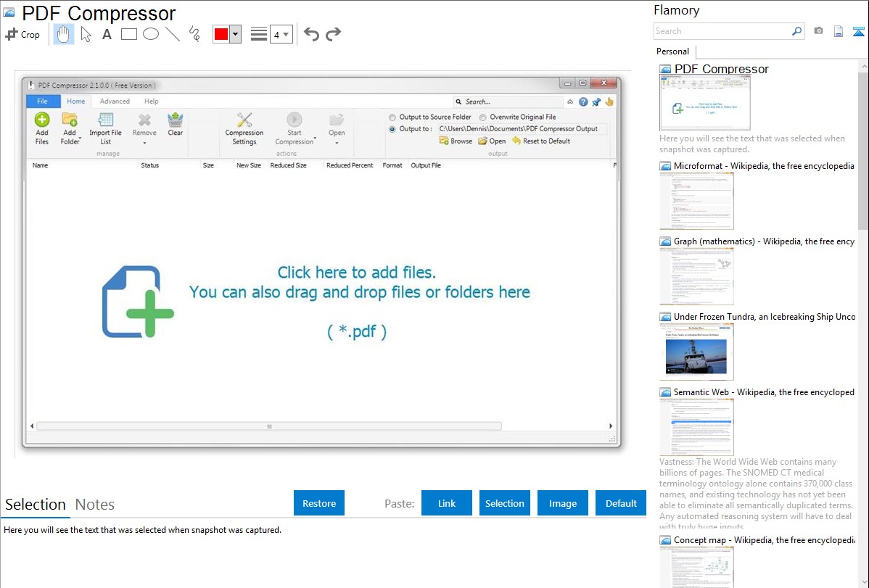Click Open in the output group

(492, 141)
